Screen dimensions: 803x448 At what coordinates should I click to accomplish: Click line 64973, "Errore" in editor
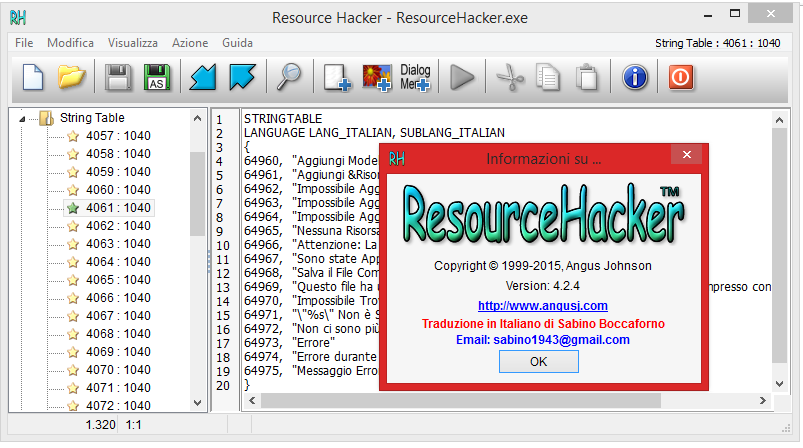tap(289, 343)
